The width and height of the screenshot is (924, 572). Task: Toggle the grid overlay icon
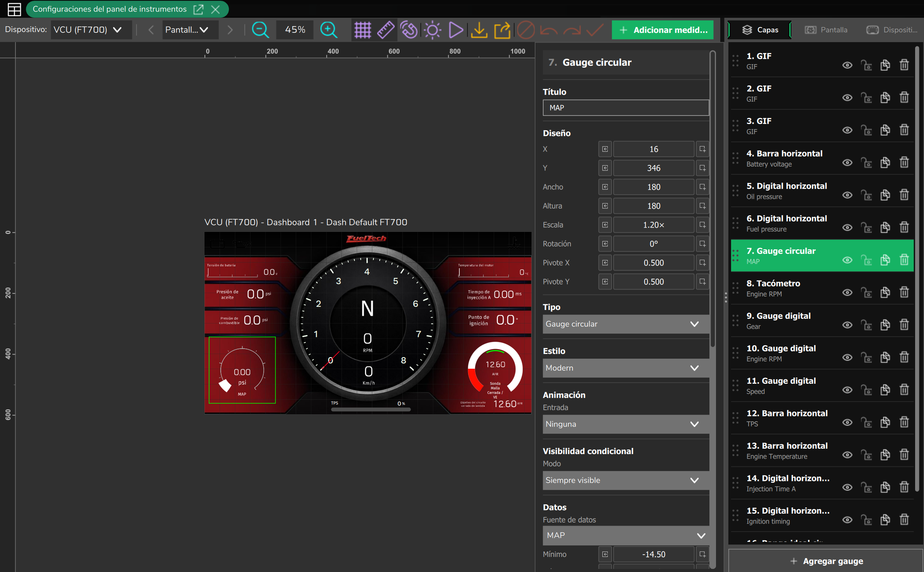pos(363,30)
